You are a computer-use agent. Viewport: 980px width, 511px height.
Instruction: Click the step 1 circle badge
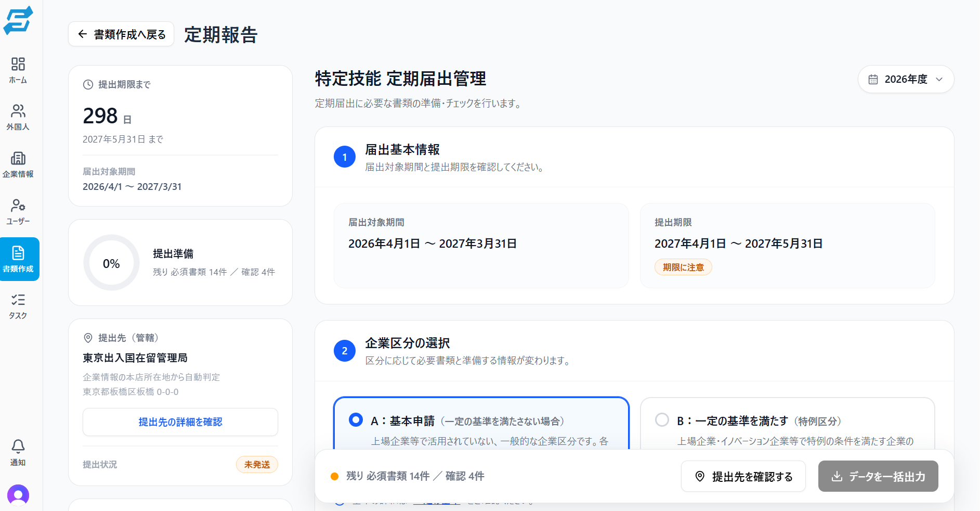coord(345,157)
